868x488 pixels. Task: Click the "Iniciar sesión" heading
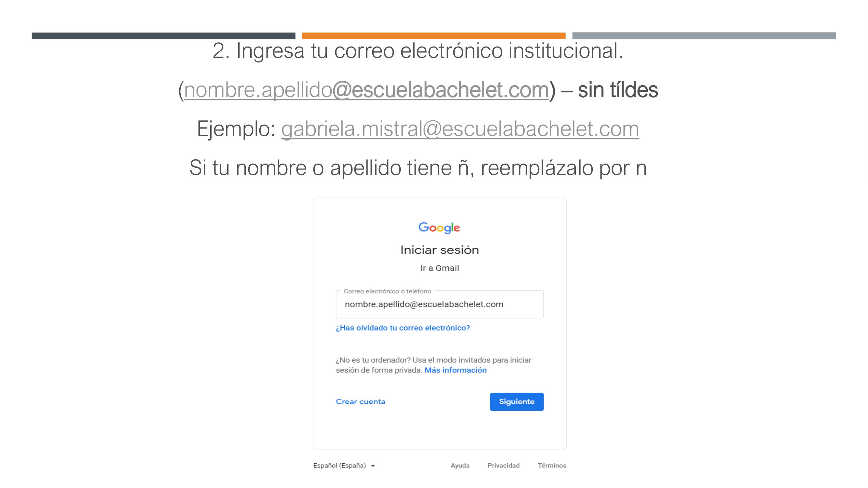tap(439, 250)
